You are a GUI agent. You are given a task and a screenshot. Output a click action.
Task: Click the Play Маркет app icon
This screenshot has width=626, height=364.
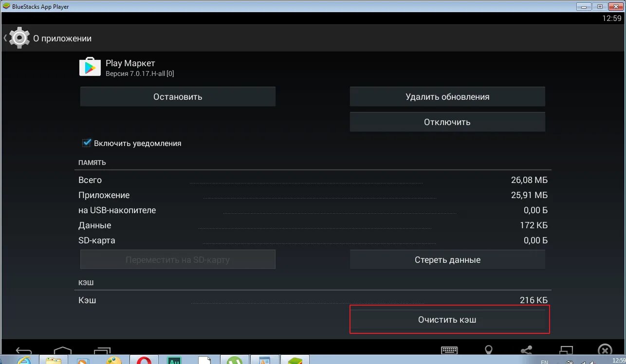coord(90,67)
